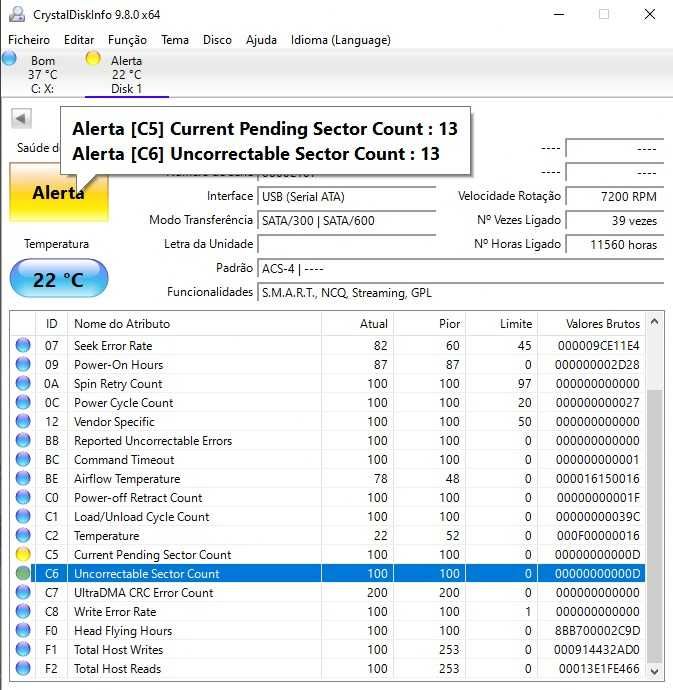673x690 pixels.
Task: Click the Write Error Rate status orb
Action: (23, 611)
